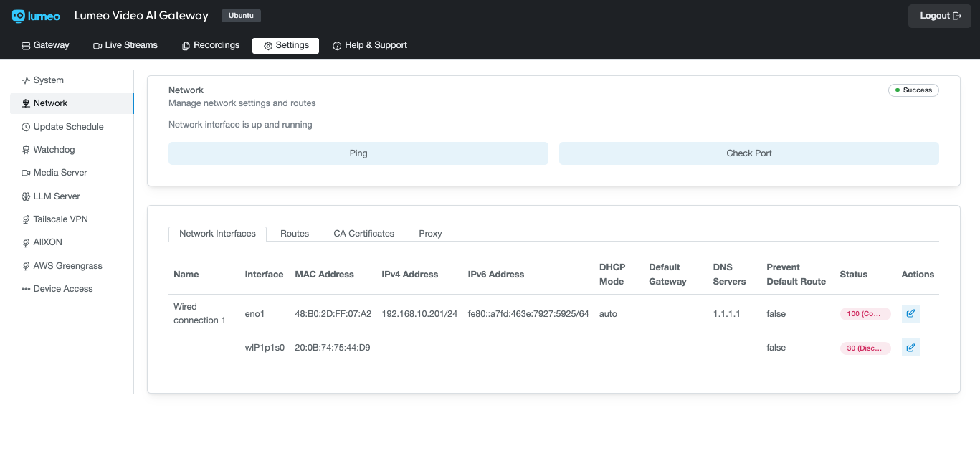
Task: Click IPv4 address 192.168.10.201/24
Action: click(x=419, y=314)
